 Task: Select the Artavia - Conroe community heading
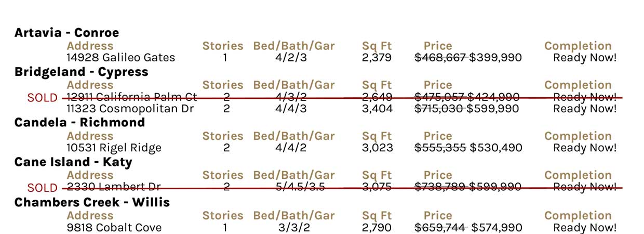point(66,33)
